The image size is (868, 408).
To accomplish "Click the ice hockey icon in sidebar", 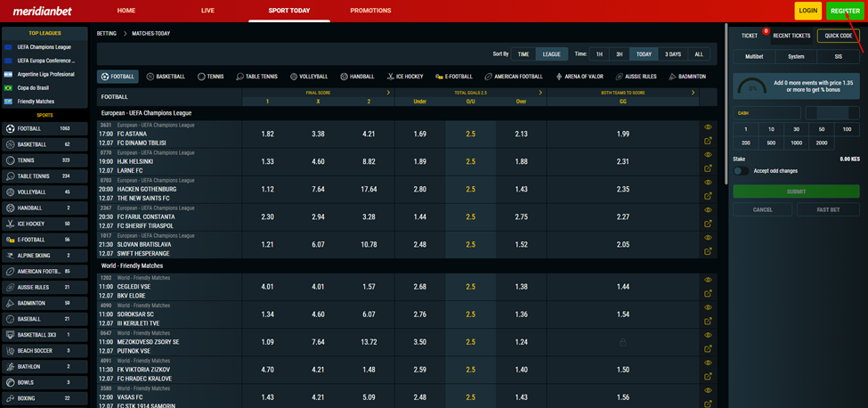I will pyautogui.click(x=10, y=224).
